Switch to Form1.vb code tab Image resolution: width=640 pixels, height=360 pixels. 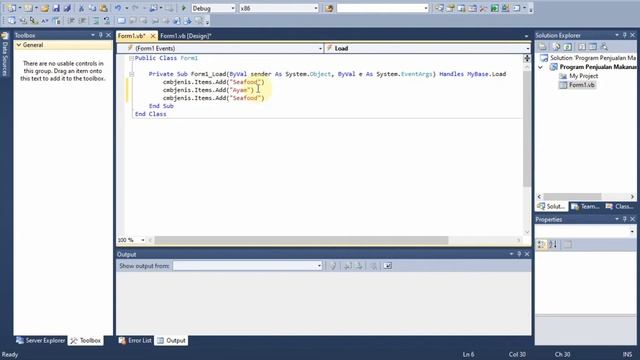coord(131,36)
